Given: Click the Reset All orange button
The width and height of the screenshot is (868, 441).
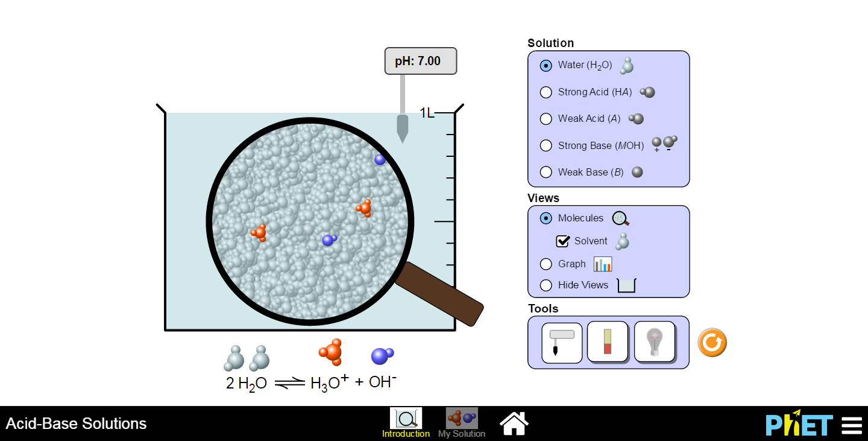Looking at the screenshot, I should (712, 341).
